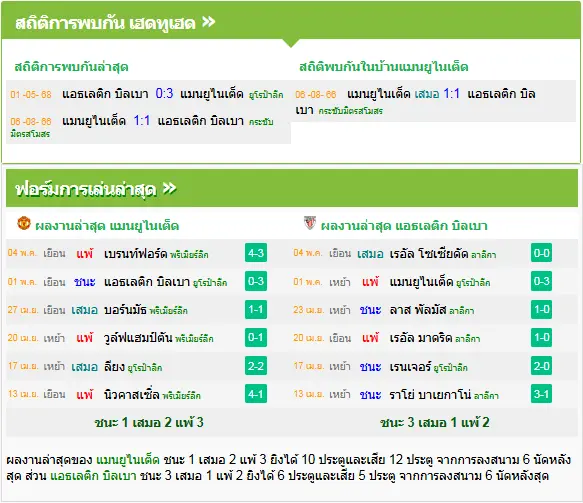Click the เรอัล โซเซียดัด opponent name
The height and width of the screenshot is (503, 583).
coord(429,254)
